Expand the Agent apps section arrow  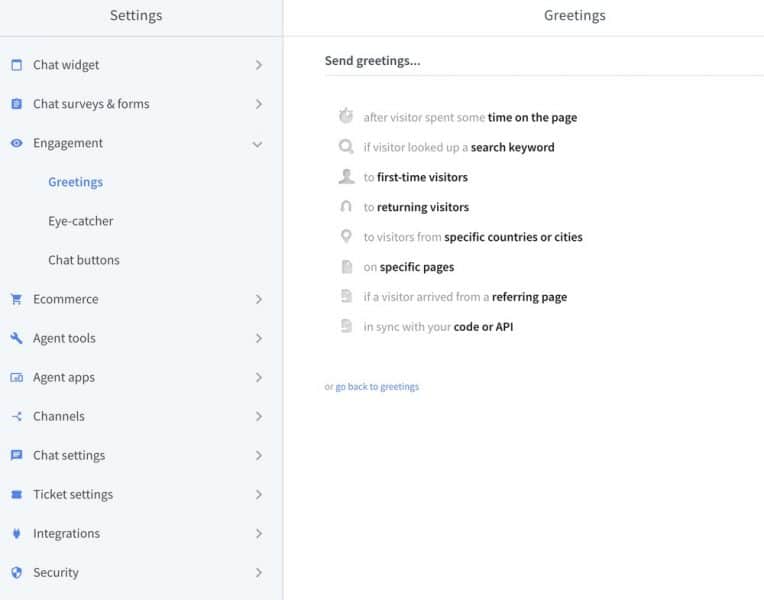click(x=258, y=377)
